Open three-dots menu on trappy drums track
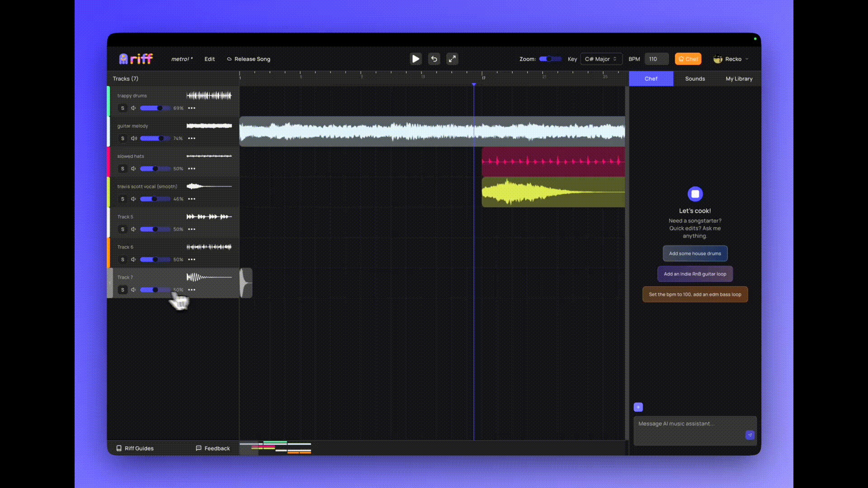 pos(192,108)
